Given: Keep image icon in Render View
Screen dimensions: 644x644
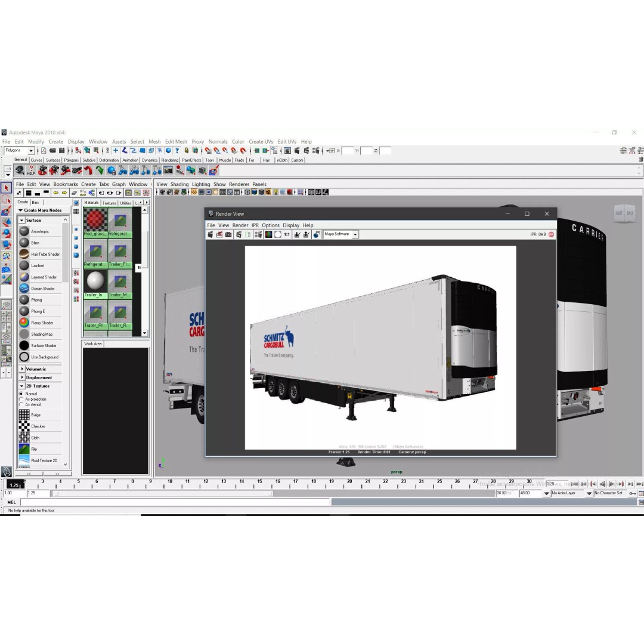Looking at the screenshot, I should click(x=297, y=234).
